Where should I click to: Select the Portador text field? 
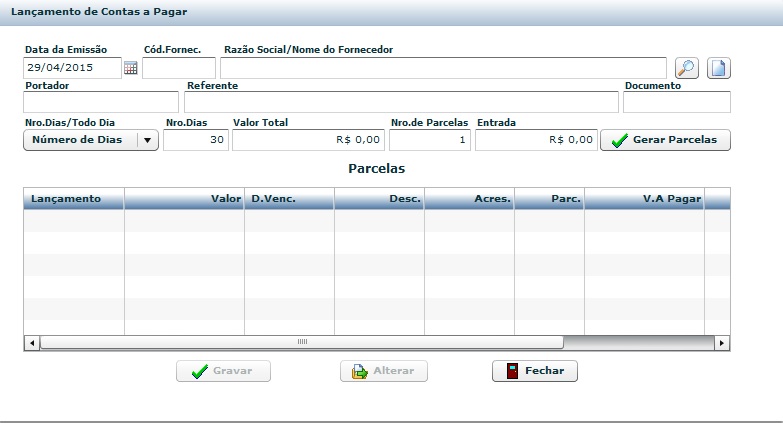tap(100, 102)
